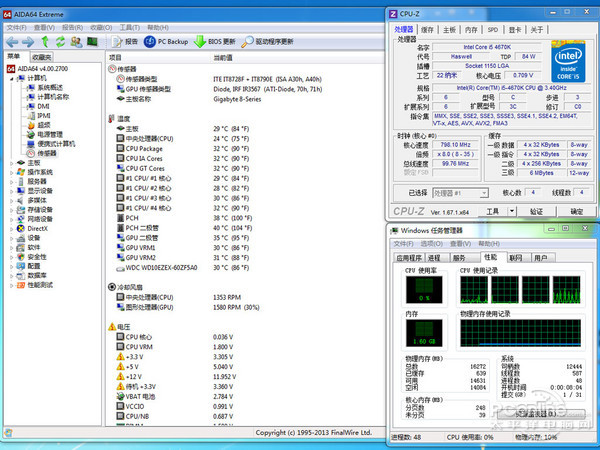Open processor selection dropdown in CPU-Z

[x=462, y=192]
